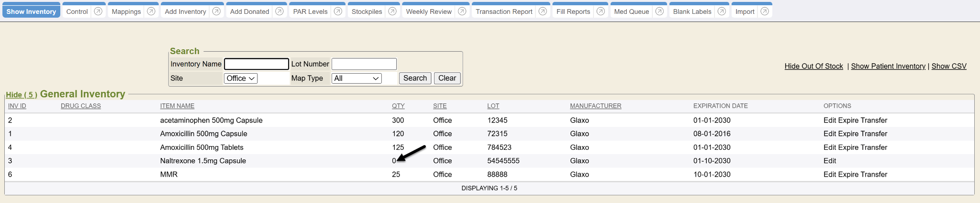Toggle Show Patient Inventory link

point(888,66)
